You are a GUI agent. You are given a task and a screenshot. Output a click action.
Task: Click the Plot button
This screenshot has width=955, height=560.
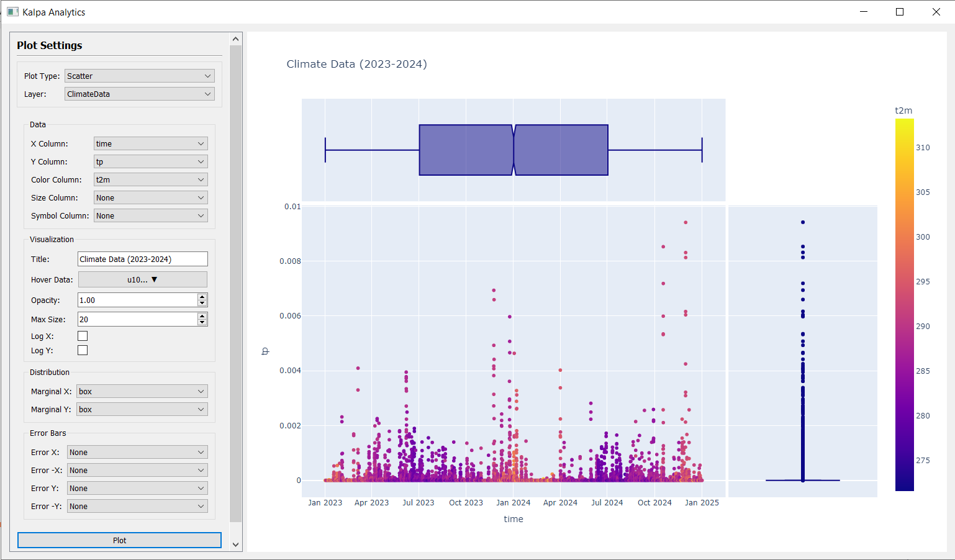(x=119, y=540)
